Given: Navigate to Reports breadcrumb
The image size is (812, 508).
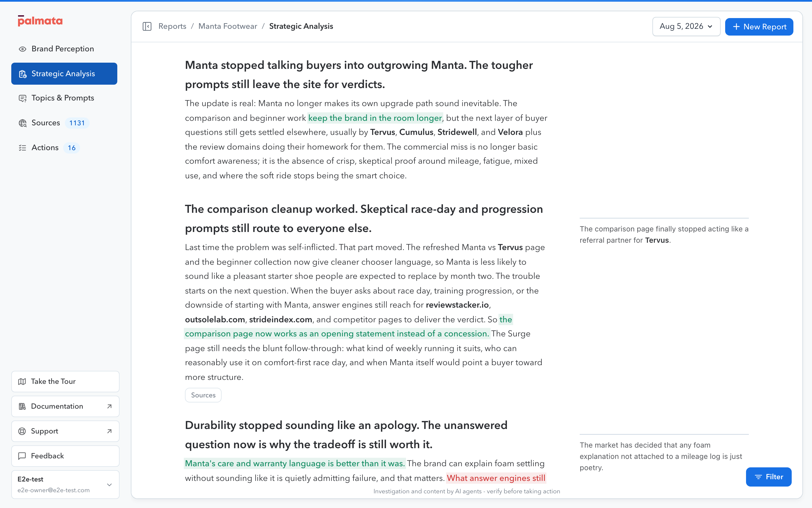Looking at the screenshot, I should click(x=172, y=26).
